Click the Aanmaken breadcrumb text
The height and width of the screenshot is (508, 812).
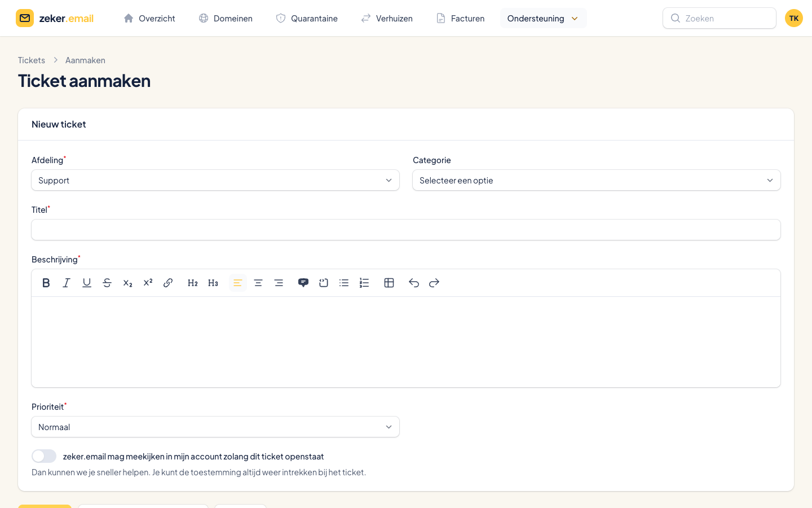[85, 60]
